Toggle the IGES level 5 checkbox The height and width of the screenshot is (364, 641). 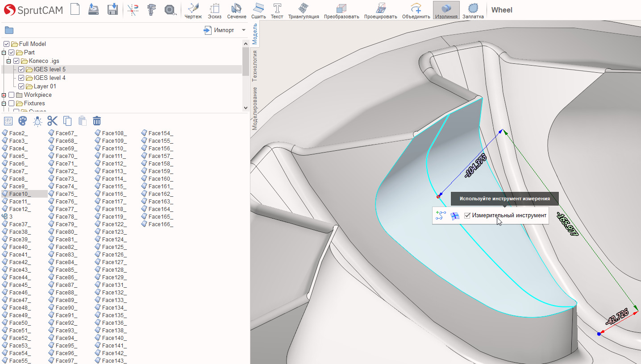tap(21, 70)
